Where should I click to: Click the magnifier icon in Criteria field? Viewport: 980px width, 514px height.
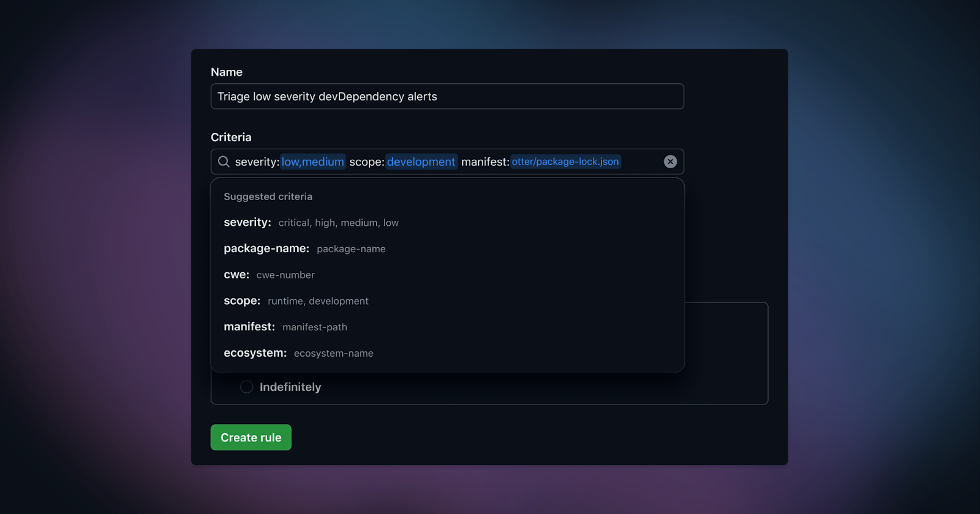224,162
